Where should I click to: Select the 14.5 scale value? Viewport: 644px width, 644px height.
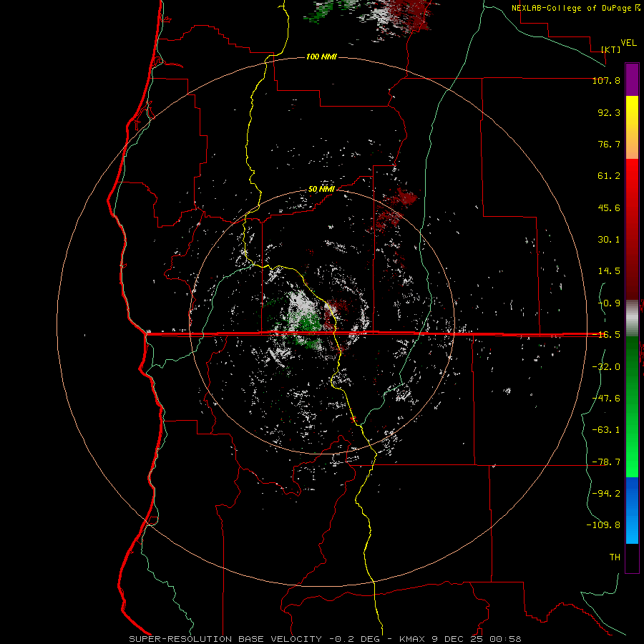pos(609,271)
